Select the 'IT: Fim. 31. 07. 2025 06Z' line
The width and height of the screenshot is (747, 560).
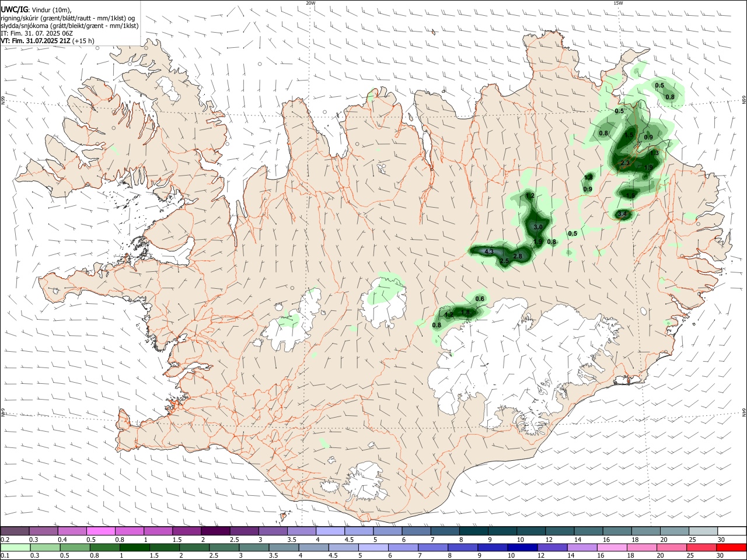click(x=38, y=33)
